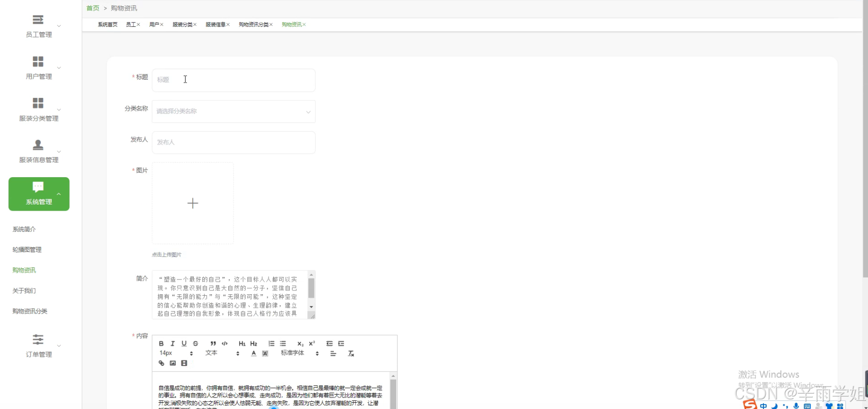868x409 pixels.
Task: Open the Sogou skin shirt icon
Action: click(x=829, y=406)
